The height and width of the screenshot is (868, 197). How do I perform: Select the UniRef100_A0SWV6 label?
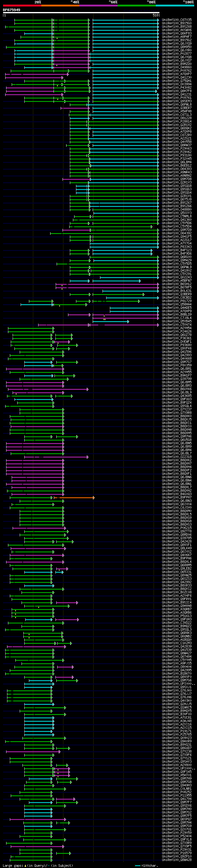click(177, 30)
